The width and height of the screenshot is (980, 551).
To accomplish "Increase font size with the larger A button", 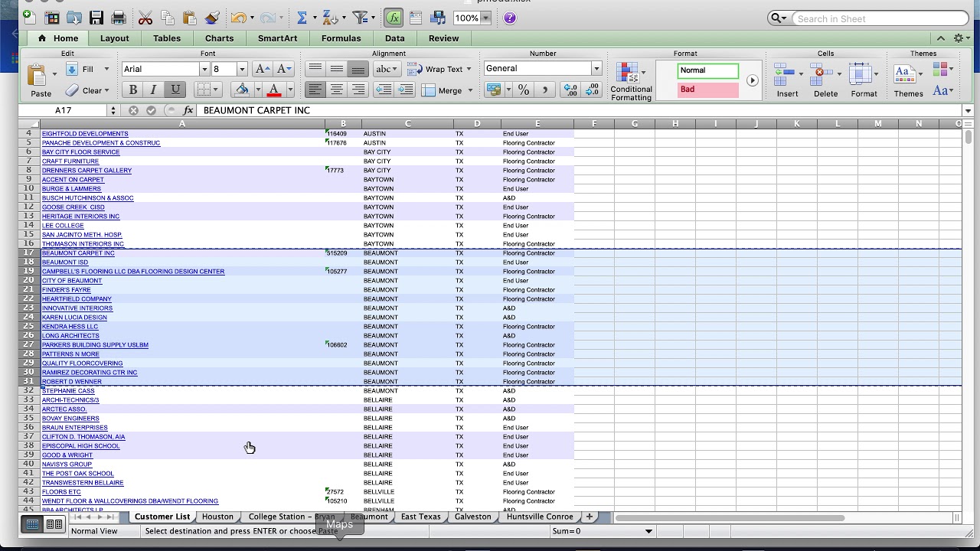I will (x=262, y=69).
